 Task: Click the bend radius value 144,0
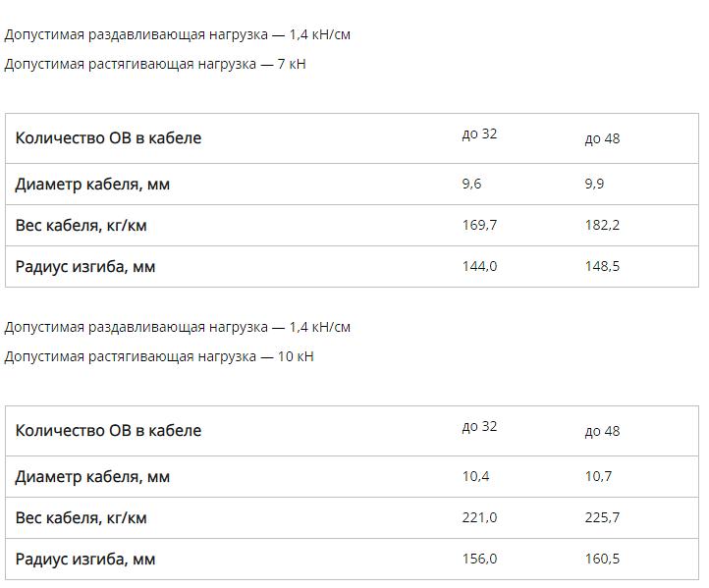479,266
